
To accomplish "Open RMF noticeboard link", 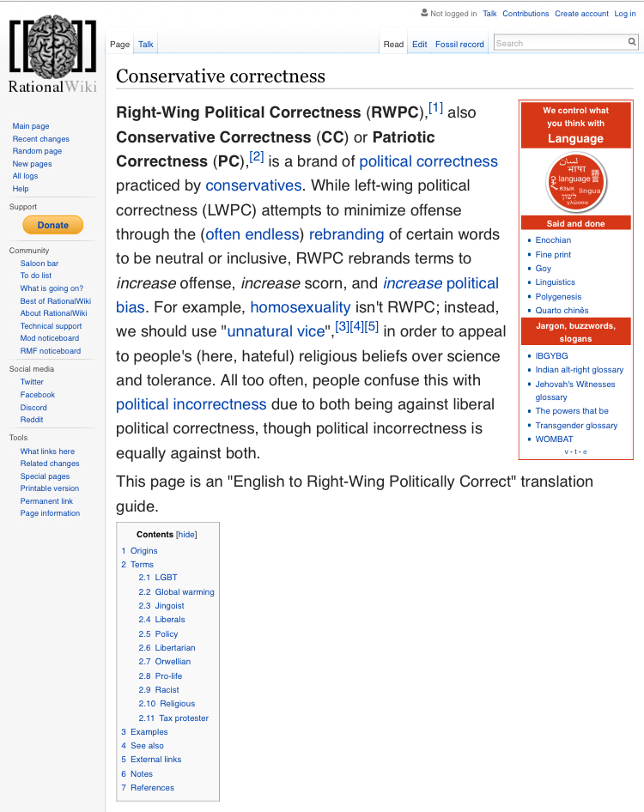I will [51, 350].
